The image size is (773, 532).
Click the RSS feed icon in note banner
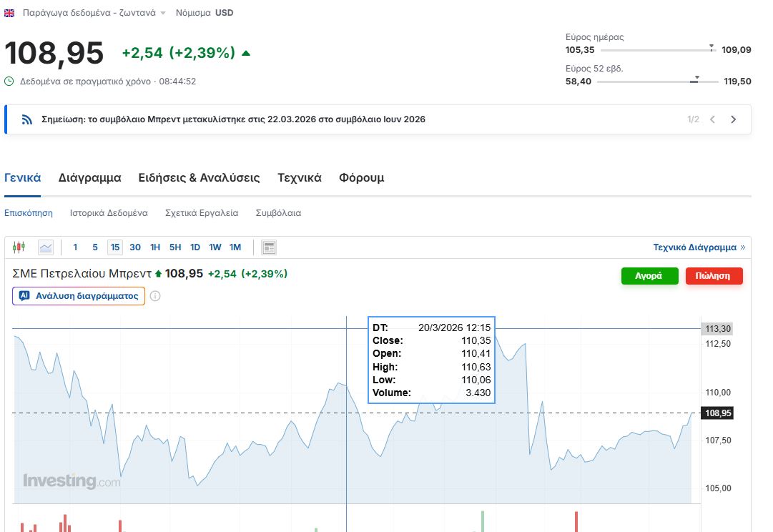tap(27, 119)
